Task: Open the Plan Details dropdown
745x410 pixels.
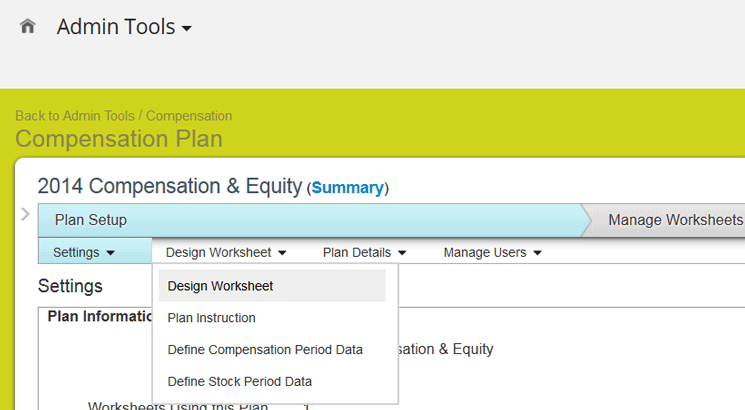Action: [364, 253]
